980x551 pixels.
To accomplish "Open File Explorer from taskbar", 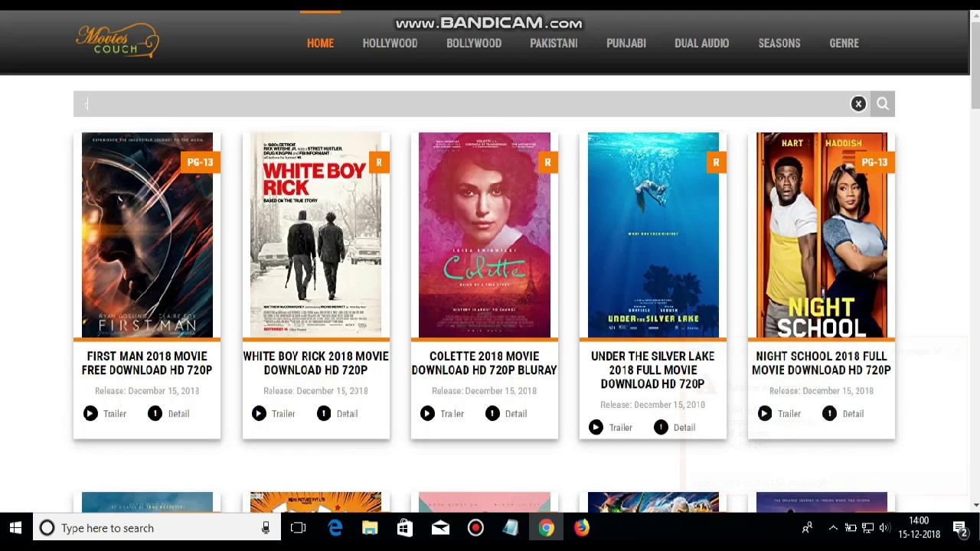I will [x=370, y=528].
